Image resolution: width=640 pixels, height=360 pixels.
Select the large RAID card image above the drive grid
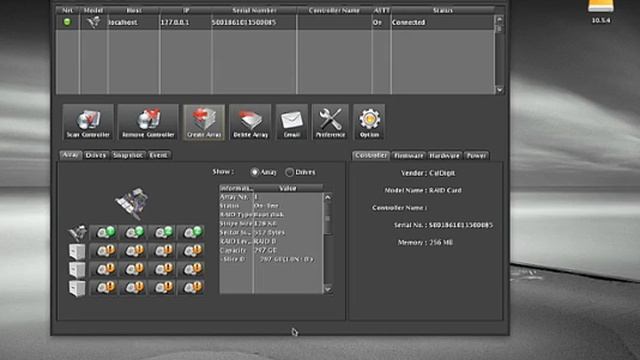point(131,203)
